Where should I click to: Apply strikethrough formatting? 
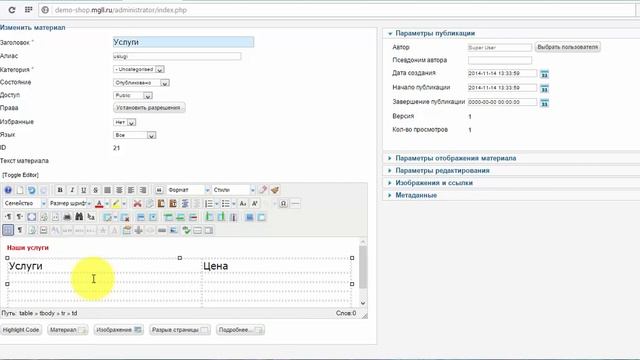tap(96, 190)
